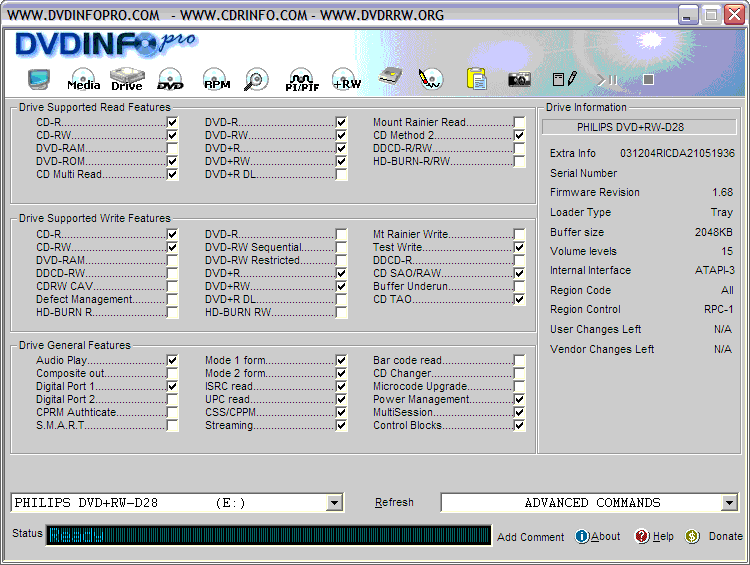This screenshot has width=750, height=565.
Task: Toggle the CD TAO write checkbox
Action: point(519,299)
